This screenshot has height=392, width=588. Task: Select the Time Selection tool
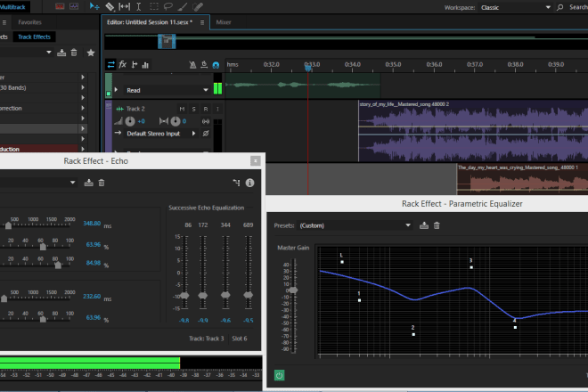click(138, 6)
